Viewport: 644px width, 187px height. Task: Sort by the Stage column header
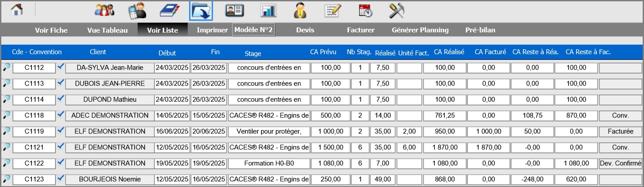pyautogui.click(x=253, y=54)
